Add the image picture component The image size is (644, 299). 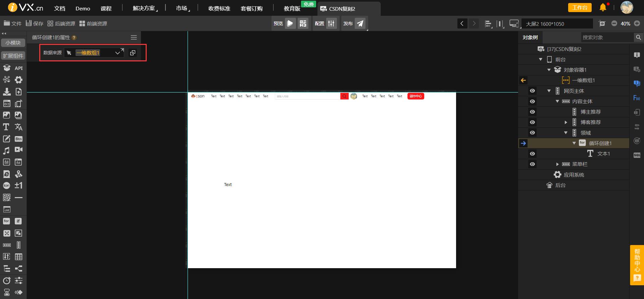[6, 115]
